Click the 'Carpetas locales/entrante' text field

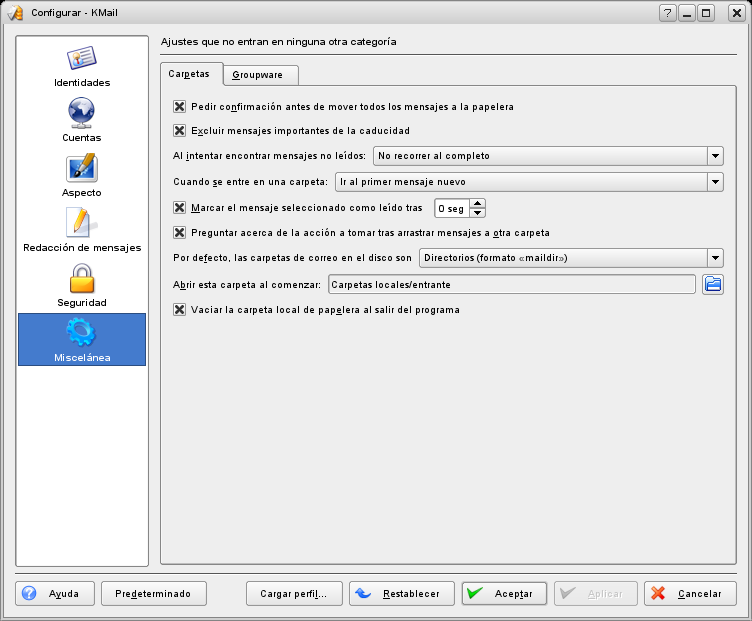coord(511,285)
